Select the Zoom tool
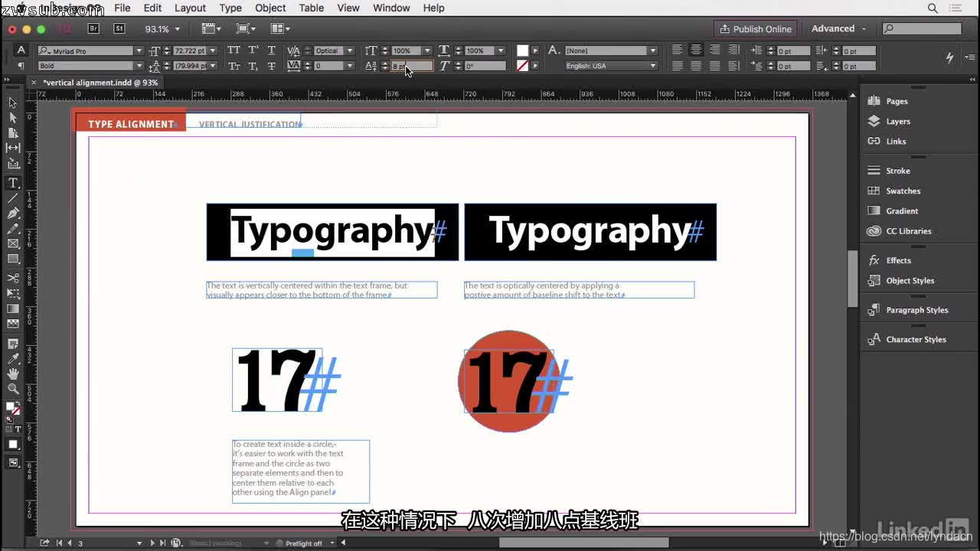This screenshot has height=551, width=980. coord(13,388)
